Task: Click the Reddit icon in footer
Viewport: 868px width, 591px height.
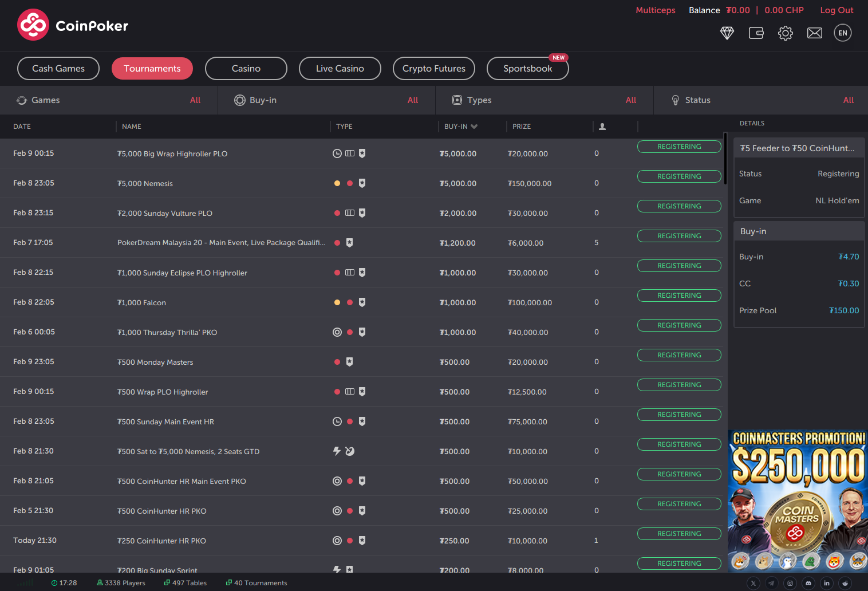Action: pyautogui.click(x=845, y=583)
